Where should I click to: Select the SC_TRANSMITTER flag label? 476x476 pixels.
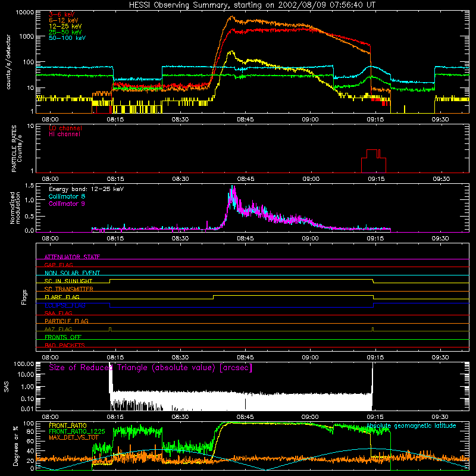tap(69, 289)
